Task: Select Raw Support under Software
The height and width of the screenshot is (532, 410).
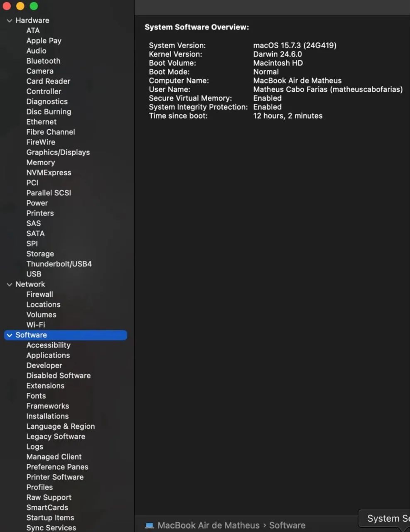Action: pyautogui.click(x=49, y=498)
